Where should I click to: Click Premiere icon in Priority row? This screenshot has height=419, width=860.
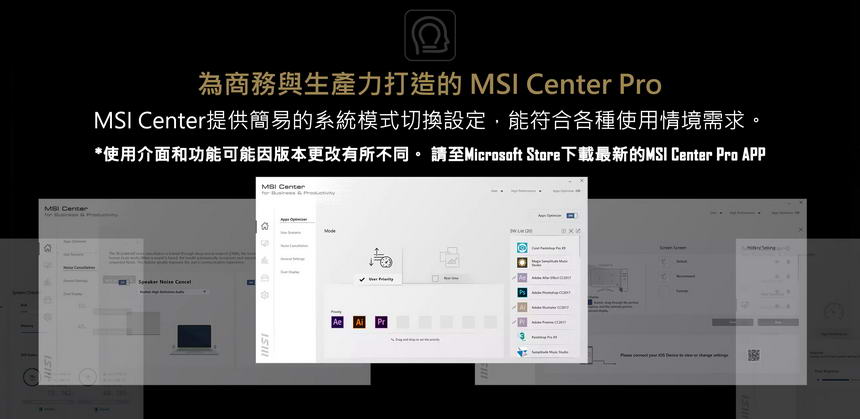coord(381,322)
